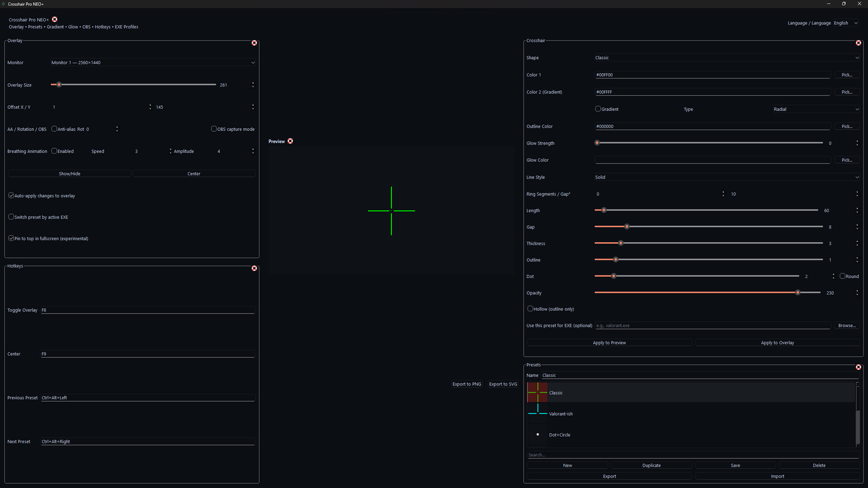Click the Export to PNG button

467,384
